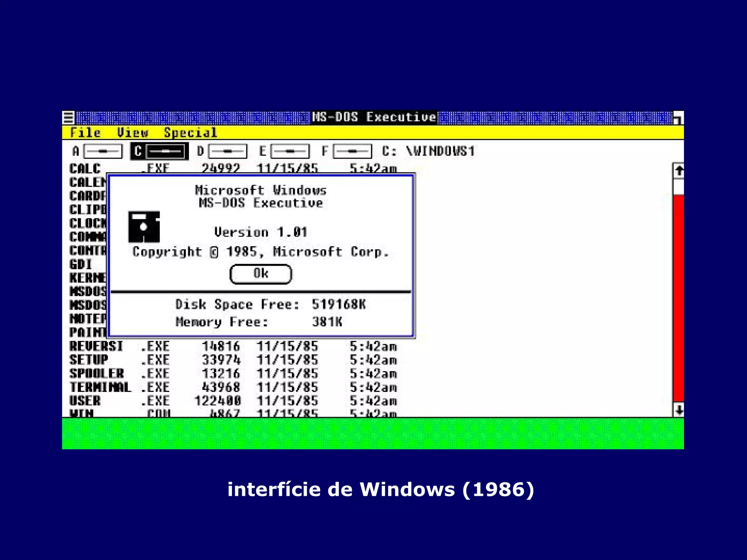This screenshot has height=560, width=747.
Task: Click the MS-DOS Executive title bar text
Action: pyautogui.click(x=374, y=117)
